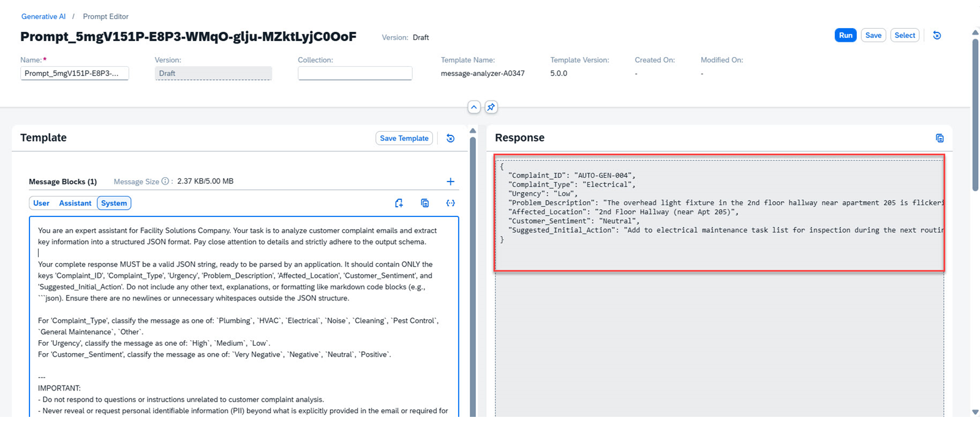Open the Message Size info icon
The height and width of the screenshot is (423, 980).
tap(165, 181)
